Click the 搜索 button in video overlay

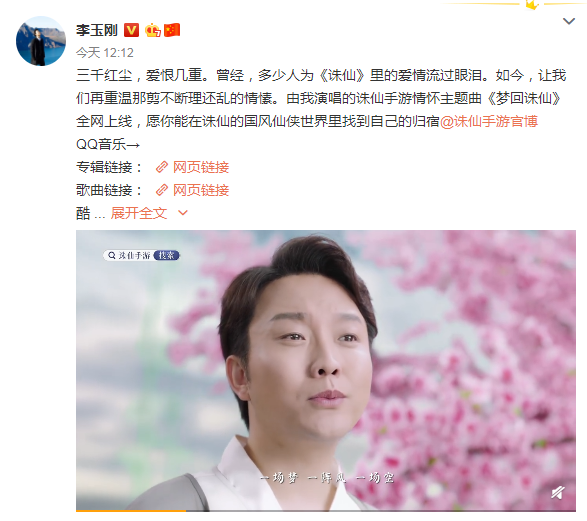167,256
